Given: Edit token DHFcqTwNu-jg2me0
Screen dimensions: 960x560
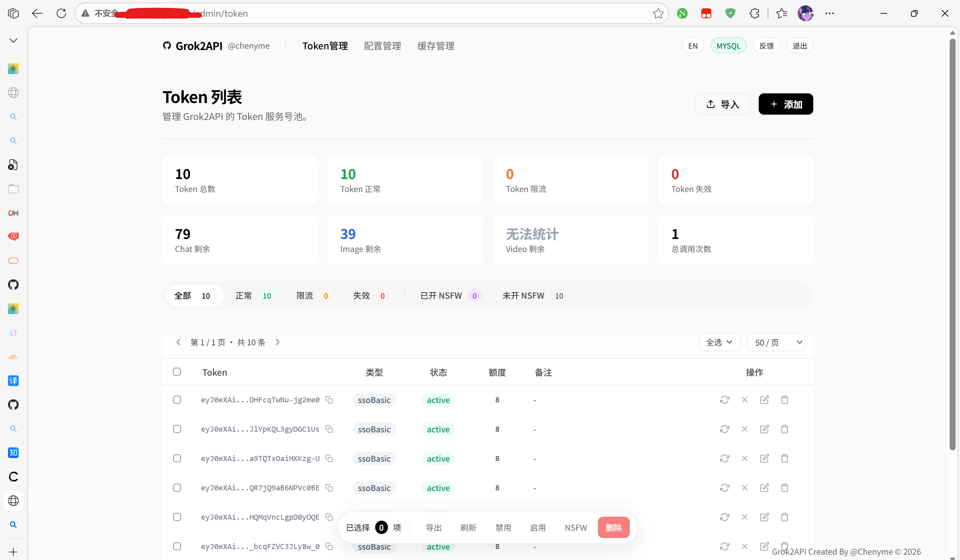Looking at the screenshot, I should (x=765, y=400).
